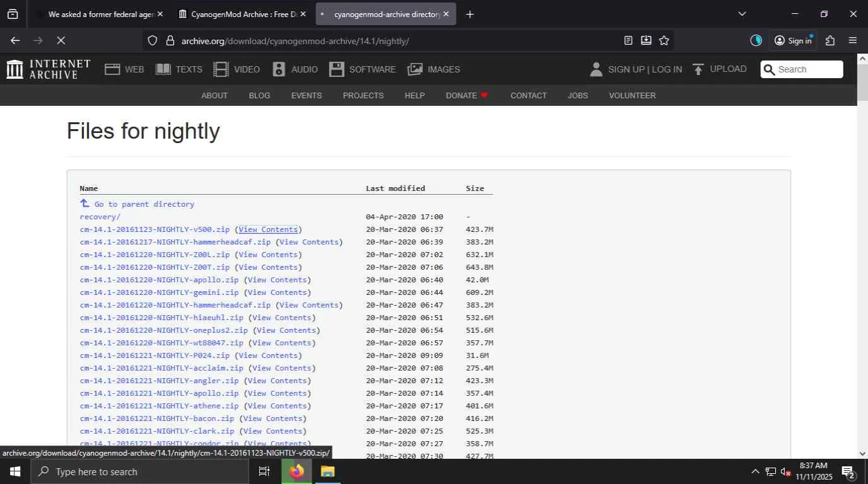The height and width of the screenshot is (484, 868).
Task: Open the DONATE navigation link
Action: click(467, 95)
